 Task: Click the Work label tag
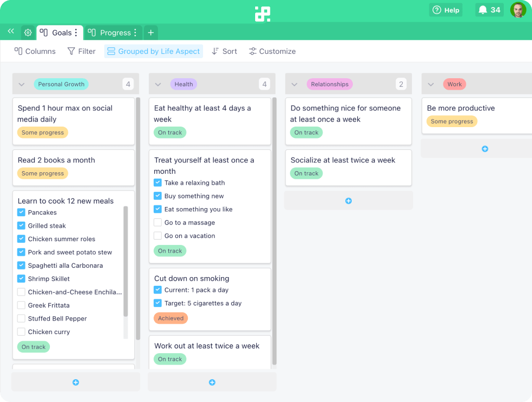454,84
